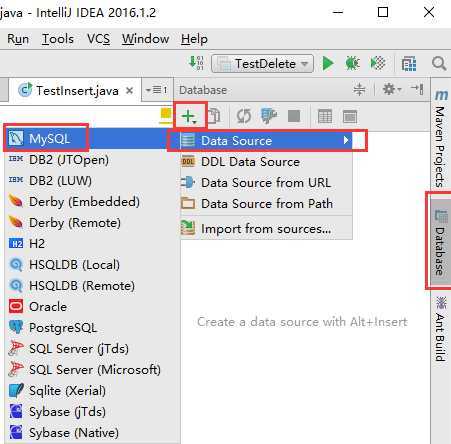
Task: Click the Duplicate data source icon
Action: (214, 116)
